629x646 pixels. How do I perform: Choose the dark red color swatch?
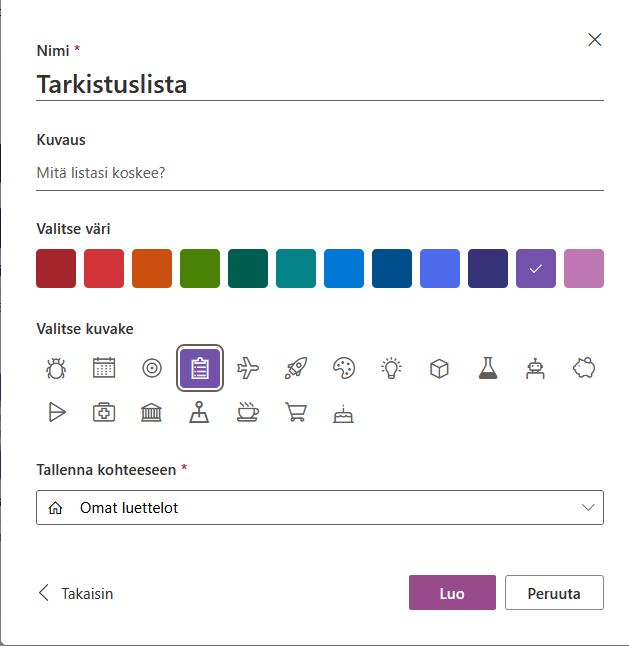tap(56, 269)
